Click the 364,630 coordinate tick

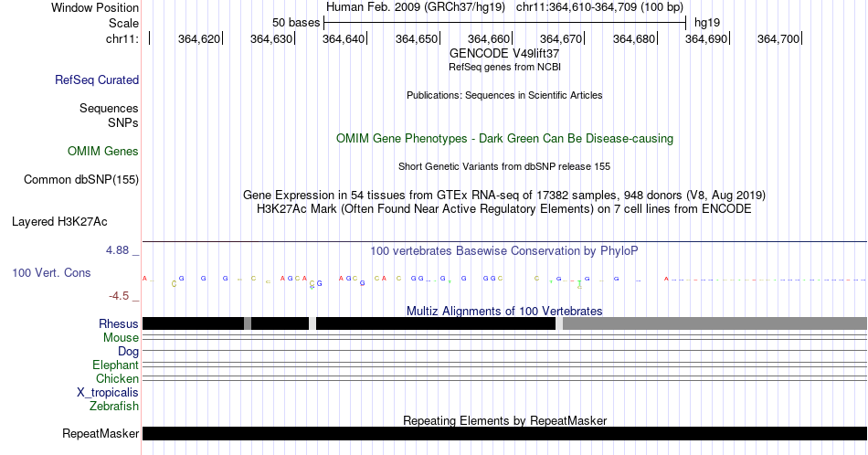[x=271, y=38]
